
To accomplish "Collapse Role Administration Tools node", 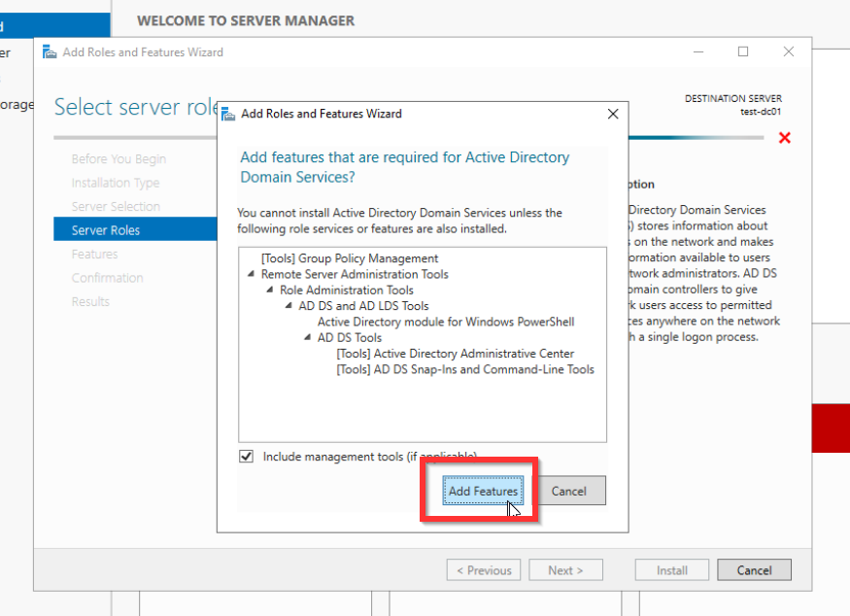I will (x=269, y=291).
